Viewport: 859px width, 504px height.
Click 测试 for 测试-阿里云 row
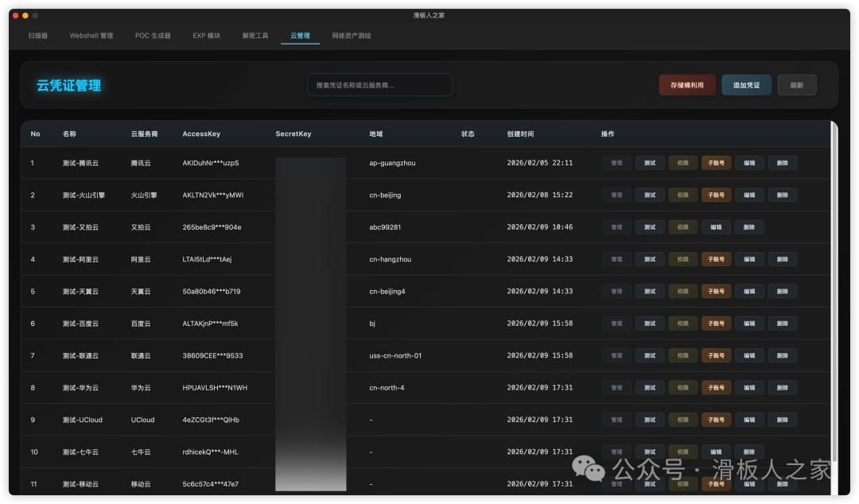click(650, 259)
